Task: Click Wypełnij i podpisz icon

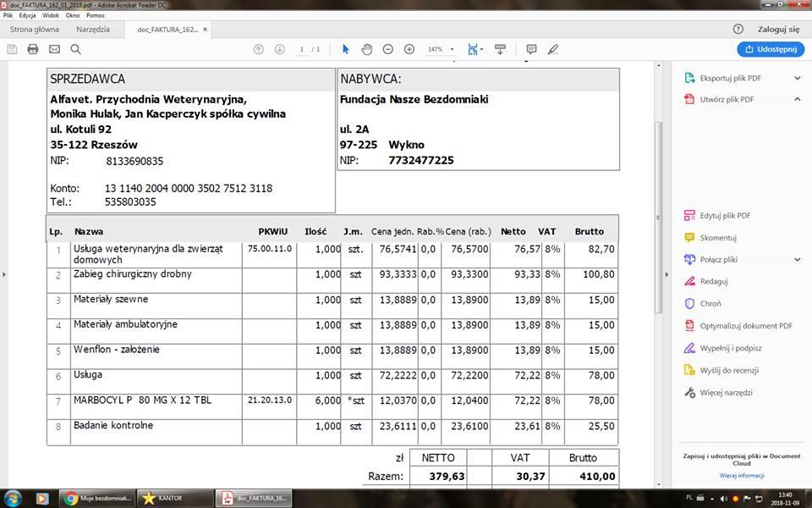Action: (689, 348)
